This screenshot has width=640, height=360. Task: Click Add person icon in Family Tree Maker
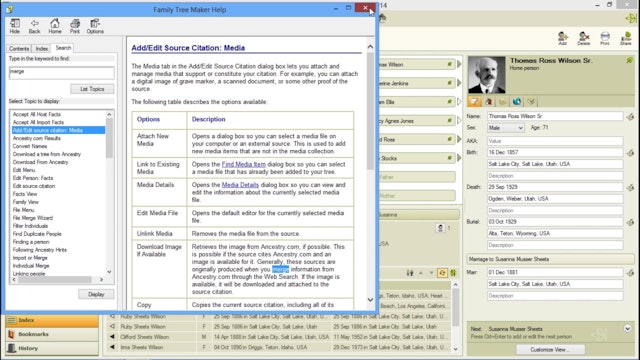tap(563, 38)
